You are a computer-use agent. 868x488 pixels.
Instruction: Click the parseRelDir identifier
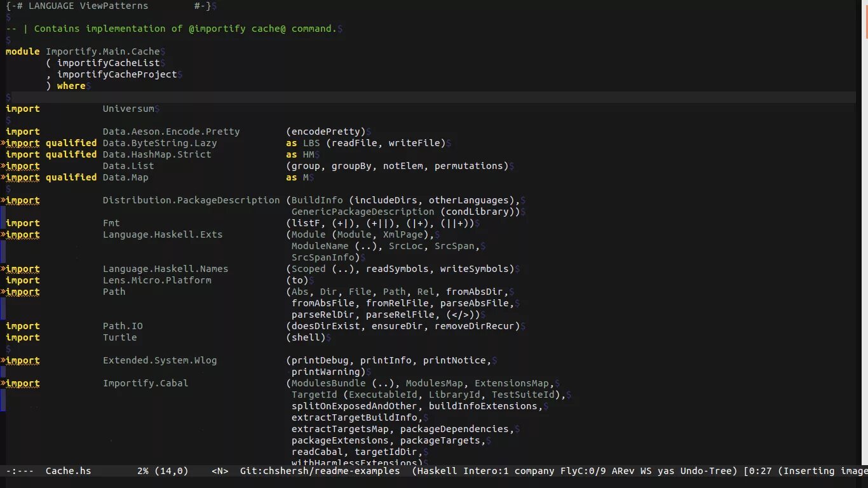[x=323, y=315]
